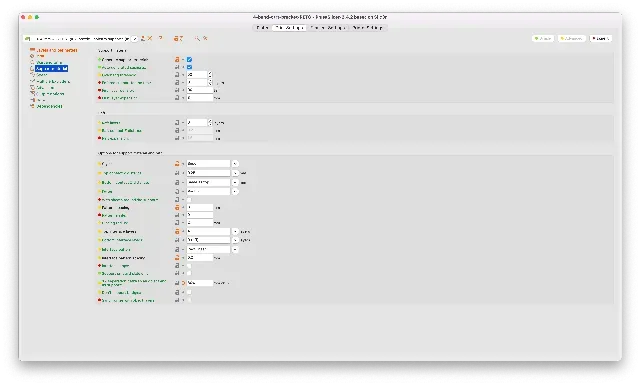Open the Interface pattern dropdown
The height and width of the screenshot is (385, 640).
[235, 249]
